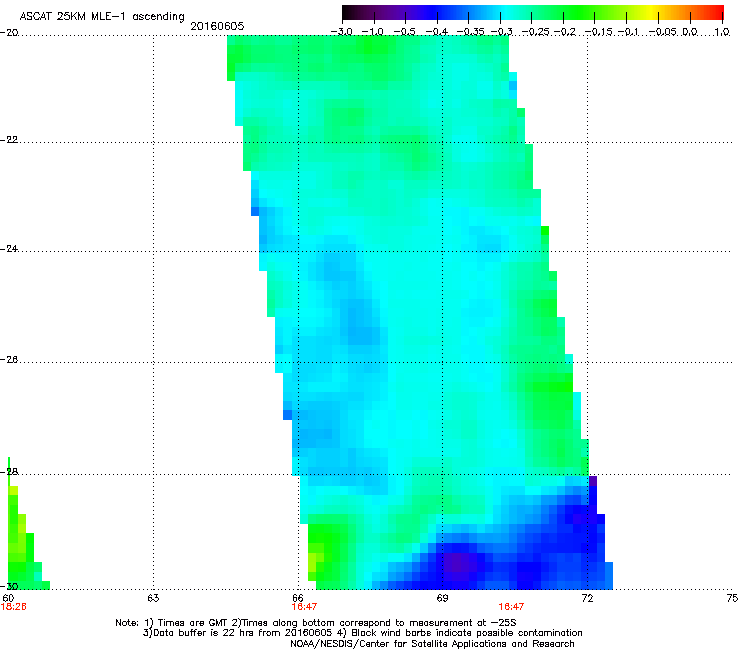Image resolution: width=740 pixels, height=650 pixels.
Task: Click color bar label 0.0
Action: (690, 32)
